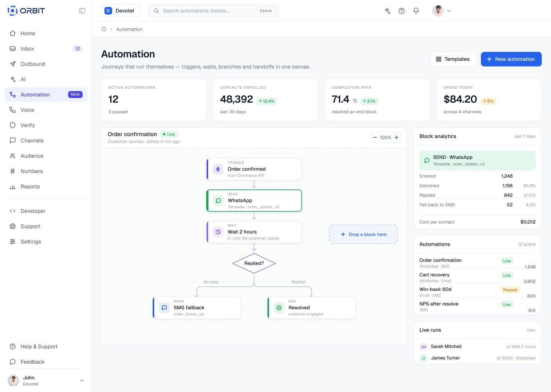Go to home via breadcrumb icon
Viewport: 551px width, 392px height.
point(104,29)
